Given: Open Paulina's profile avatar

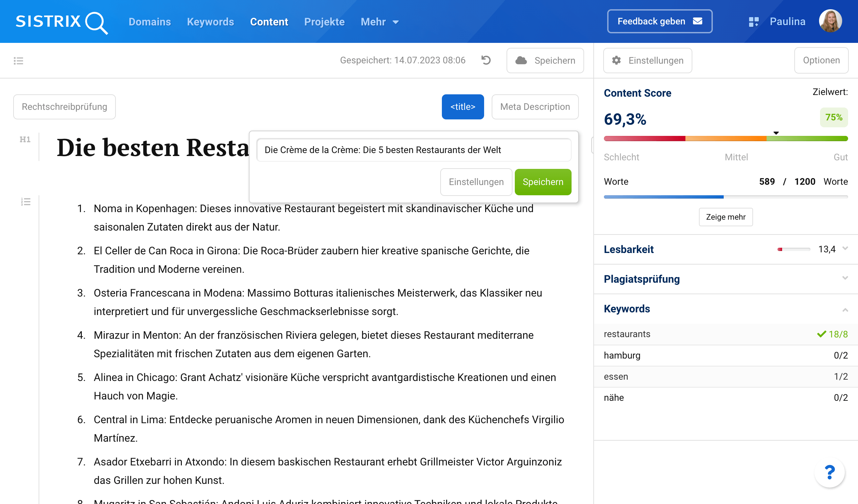Looking at the screenshot, I should (x=830, y=21).
